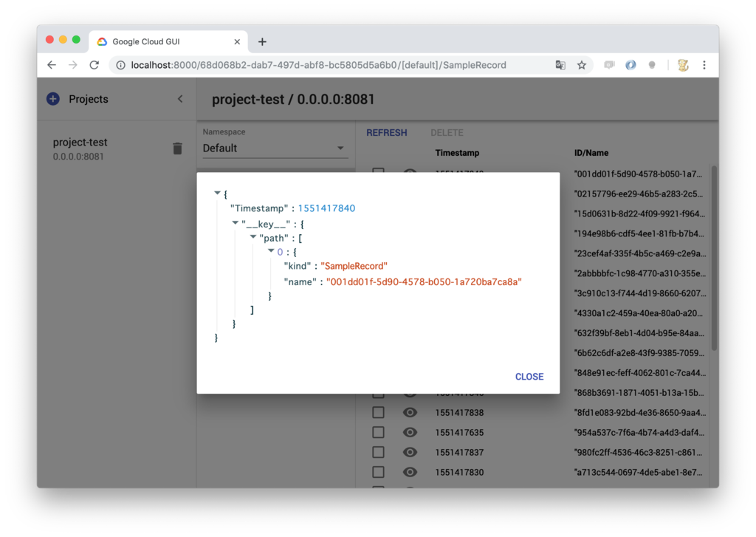Click the records list vertical scrollbar
The image size is (756, 537).
(x=714, y=258)
